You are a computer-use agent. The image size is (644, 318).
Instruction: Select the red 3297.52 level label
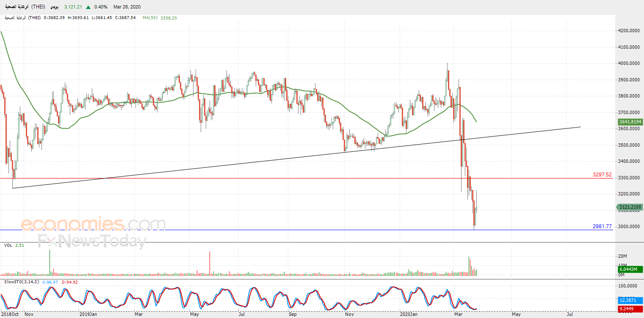click(x=602, y=175)
